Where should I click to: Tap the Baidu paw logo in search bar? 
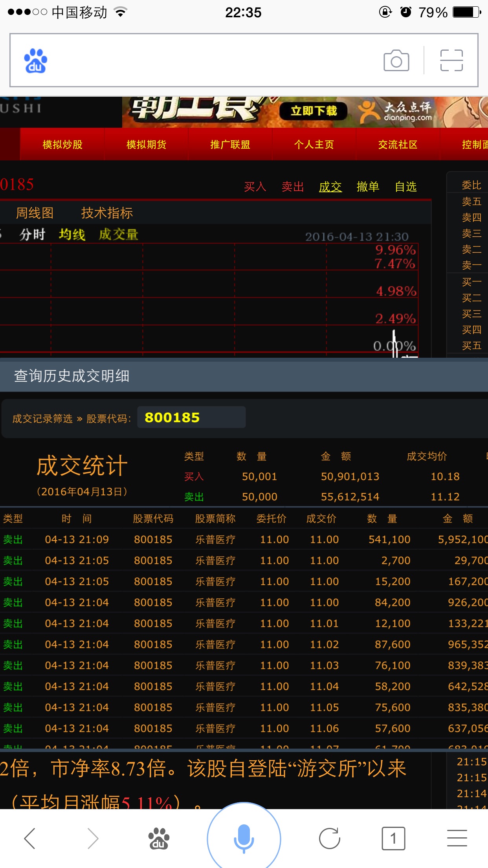[x=35, y=61]
